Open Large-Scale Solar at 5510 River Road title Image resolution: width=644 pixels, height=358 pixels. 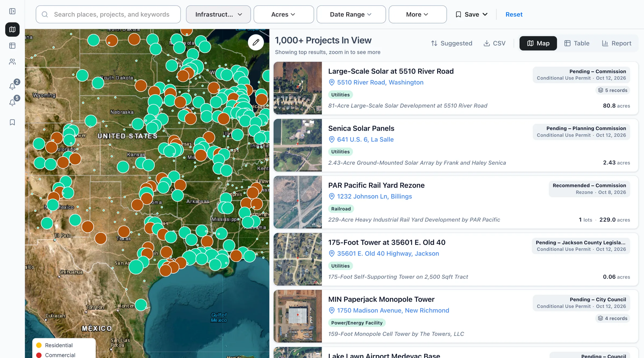click(391, 71)
